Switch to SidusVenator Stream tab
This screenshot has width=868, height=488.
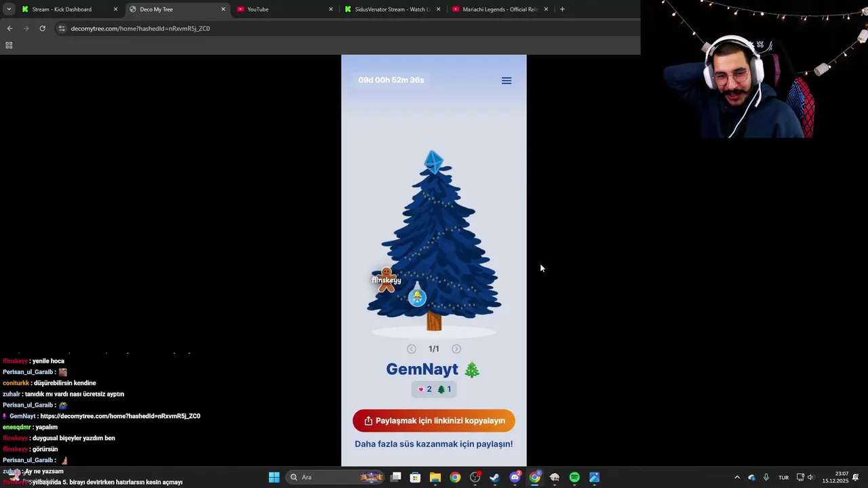click(x=392, y=9)
